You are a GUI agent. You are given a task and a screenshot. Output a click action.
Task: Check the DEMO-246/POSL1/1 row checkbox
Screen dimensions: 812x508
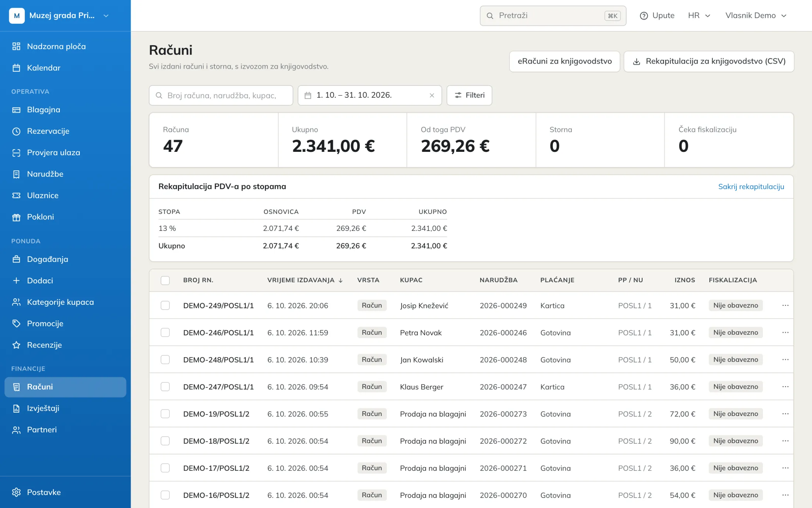coord(165,333)
